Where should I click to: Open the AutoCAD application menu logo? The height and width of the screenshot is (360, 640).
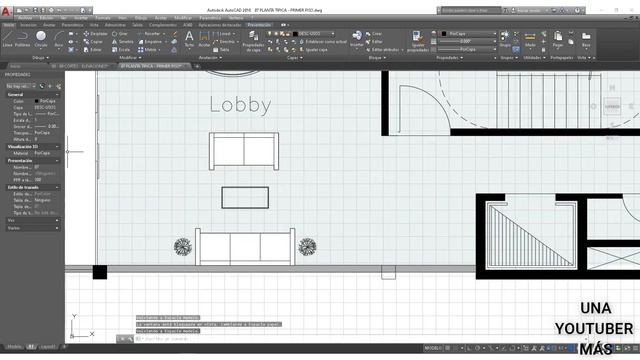(x=5, y=11)
